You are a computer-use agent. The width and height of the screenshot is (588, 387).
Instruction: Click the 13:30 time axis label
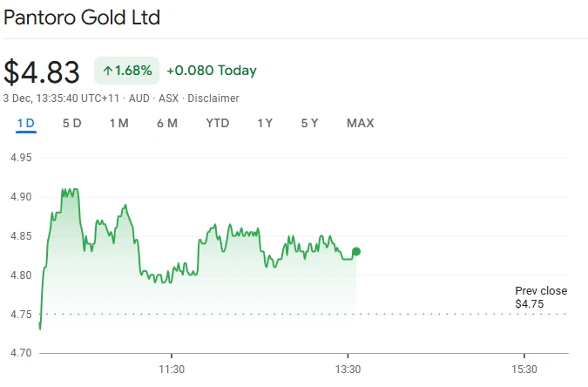click(x=348, y=368)
